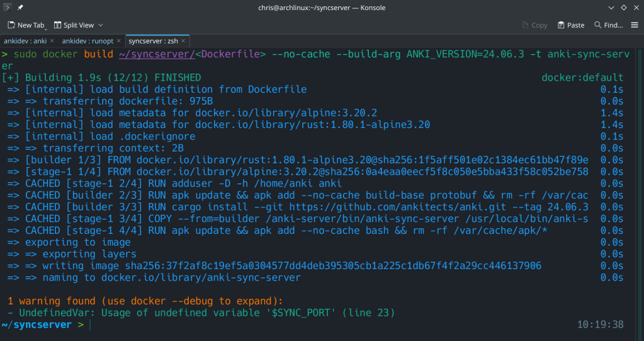Image resolution: width=644 pixels, height=341 pixels.
Task: Close the syncserver : zsh tab
Action: click(182, 41)
